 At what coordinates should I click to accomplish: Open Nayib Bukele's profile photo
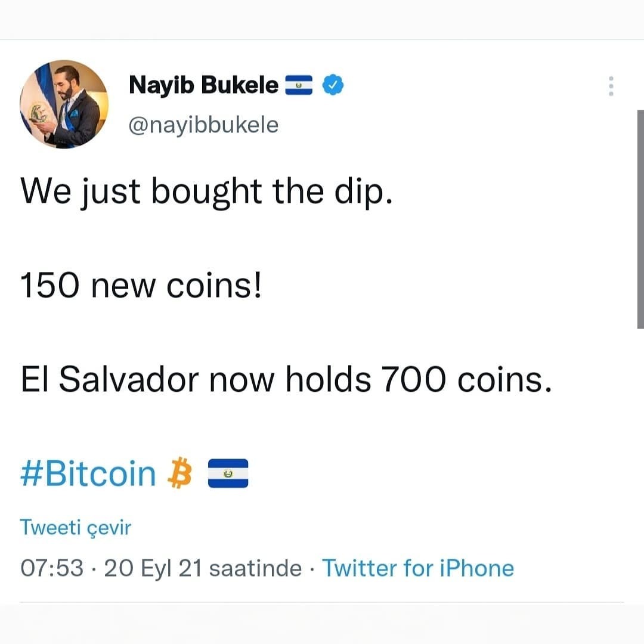(64, 104)
